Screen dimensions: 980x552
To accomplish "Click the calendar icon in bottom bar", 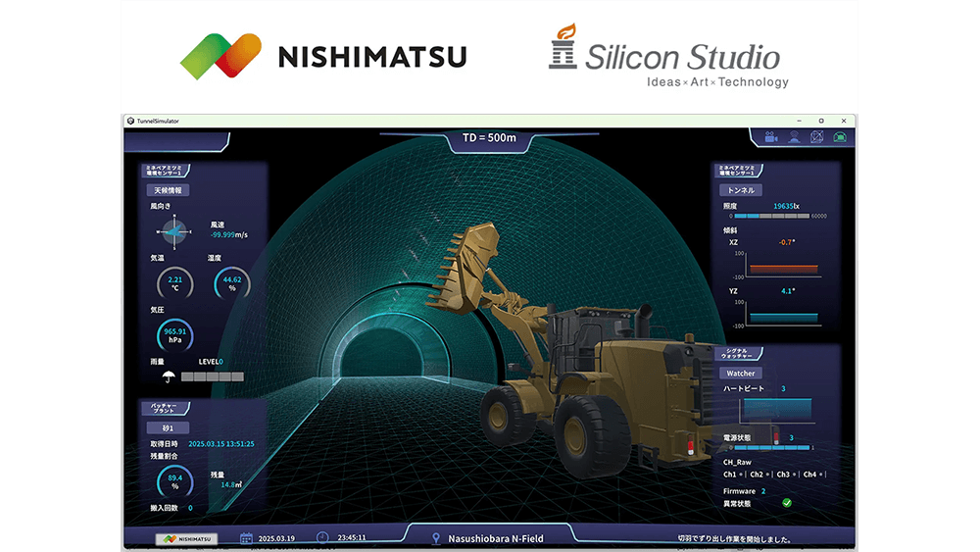I will (x=246, y=537).
